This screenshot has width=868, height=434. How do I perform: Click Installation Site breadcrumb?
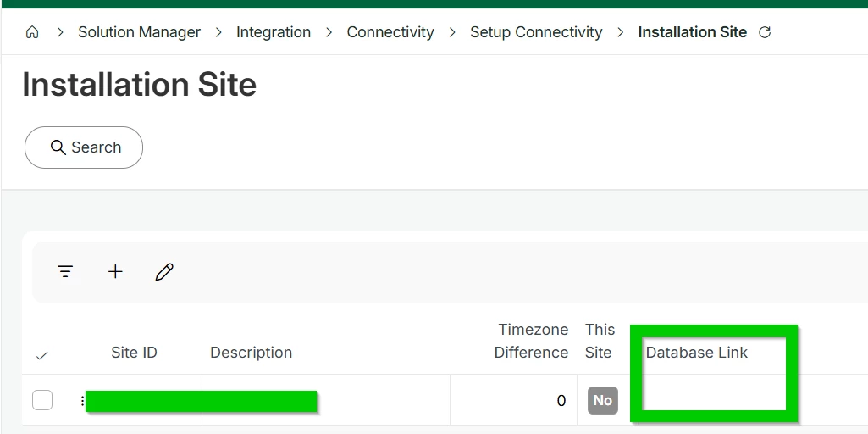pos(692,32)
